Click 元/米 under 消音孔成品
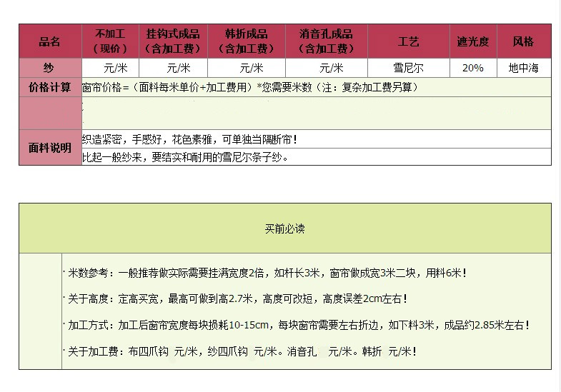 [x=332, y=68]
